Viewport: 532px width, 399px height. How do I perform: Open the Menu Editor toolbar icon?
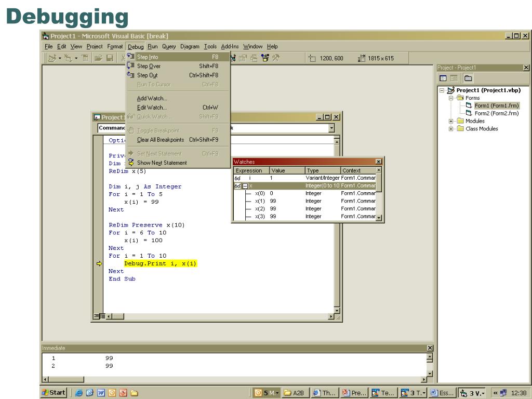[x=85, y=58]
